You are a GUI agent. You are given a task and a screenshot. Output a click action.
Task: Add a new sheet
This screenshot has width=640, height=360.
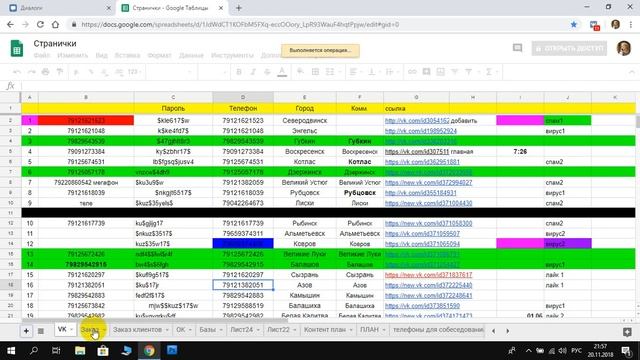click(26, 331)
